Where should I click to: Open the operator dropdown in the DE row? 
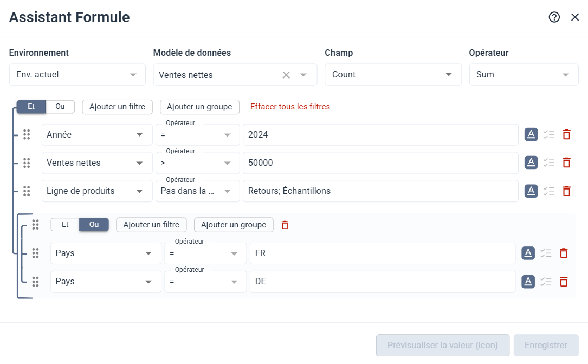click(205, 282)
